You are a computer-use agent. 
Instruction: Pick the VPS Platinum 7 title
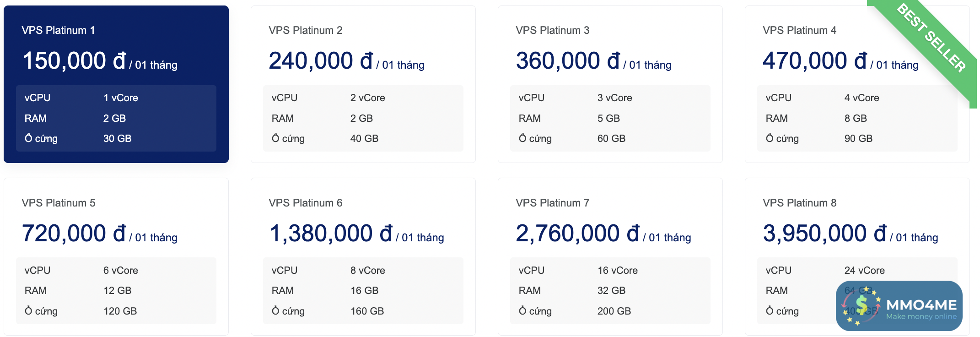pyautogui.click(x=552, y=203)
